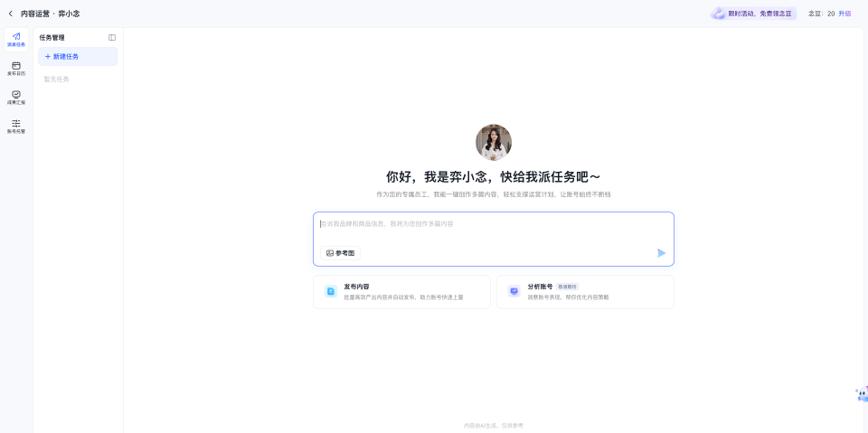868x433 pixels.
Task: Open the 派发任务 sidebar section
Action: 16,39
